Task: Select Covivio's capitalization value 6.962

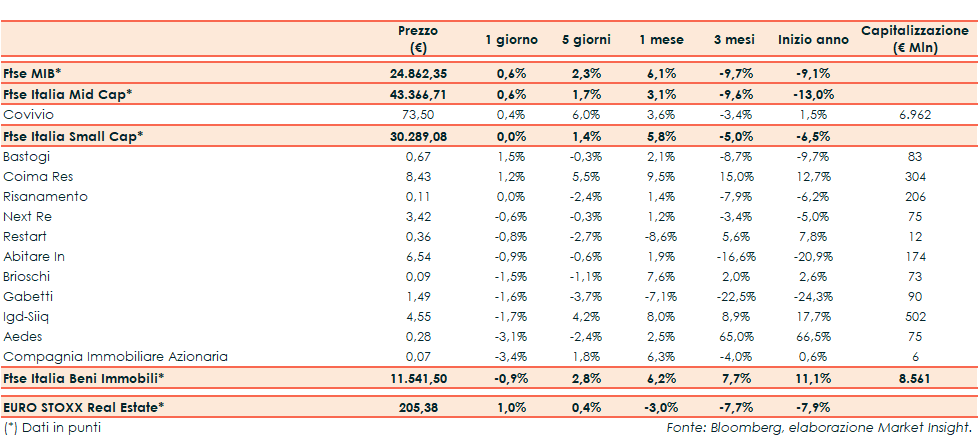Action: tap(915, 115)
